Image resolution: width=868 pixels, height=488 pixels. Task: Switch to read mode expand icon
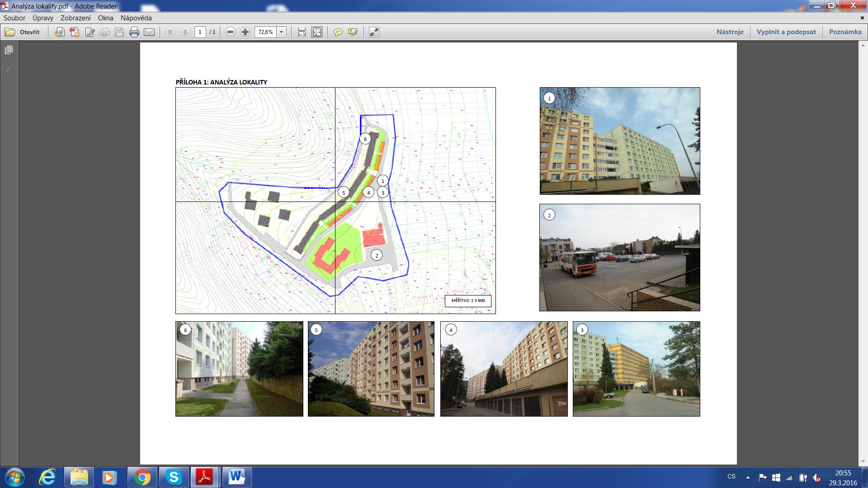(x=374, y=32)
